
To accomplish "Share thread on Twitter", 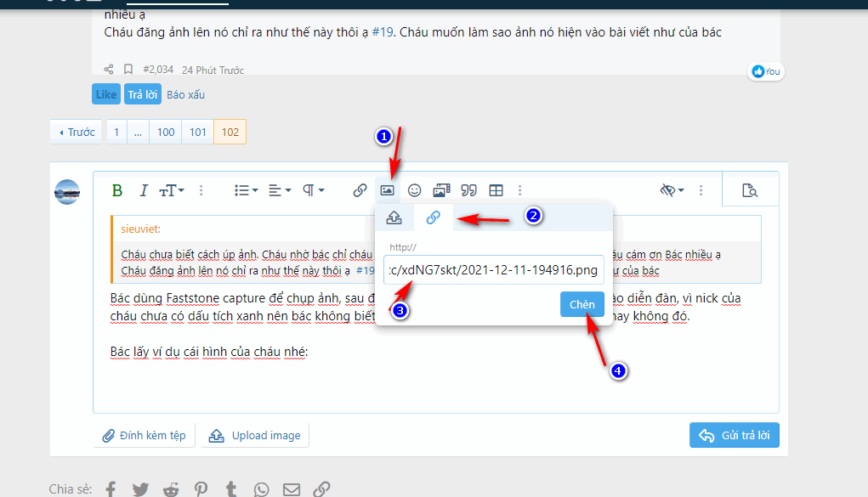I will [x=140, y=489].
